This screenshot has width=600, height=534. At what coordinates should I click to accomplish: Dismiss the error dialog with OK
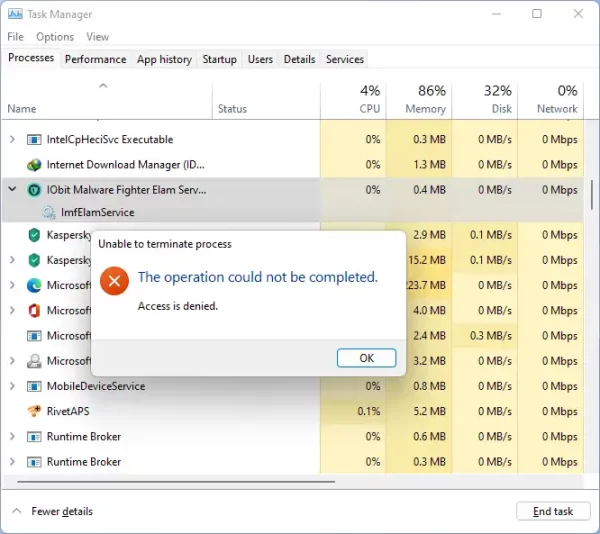click(x=366, y=358)
